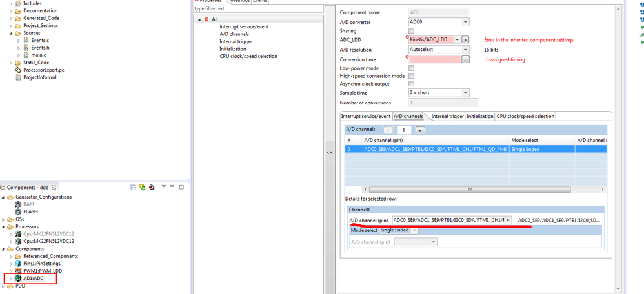Toggle Asynchro clock output checkbox
This screenshot has width=644, height=294.
point(412,84)
